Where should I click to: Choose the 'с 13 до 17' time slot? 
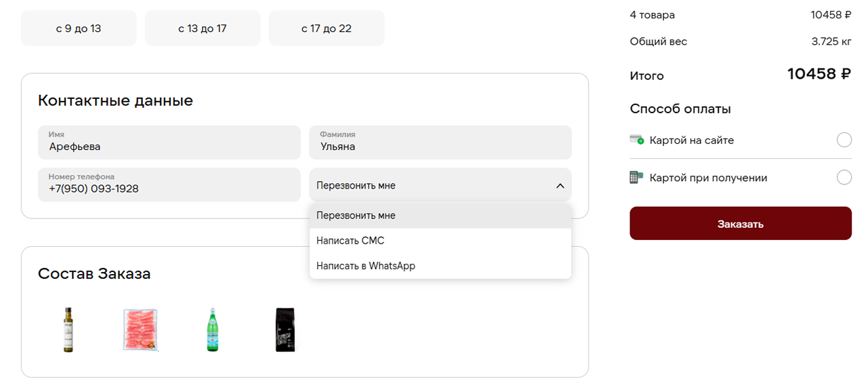[x=203, y=28]
